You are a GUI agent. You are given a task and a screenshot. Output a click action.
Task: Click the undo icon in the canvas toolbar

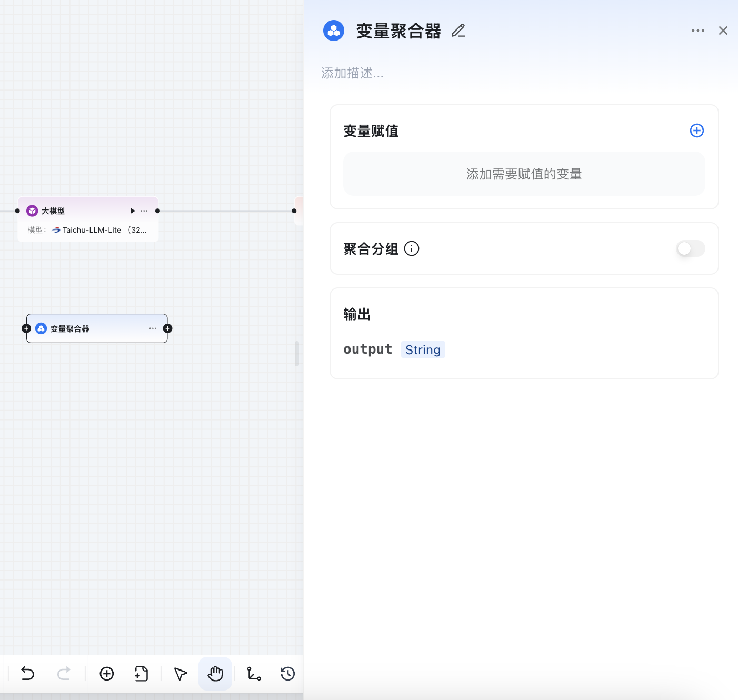(27, 674)
